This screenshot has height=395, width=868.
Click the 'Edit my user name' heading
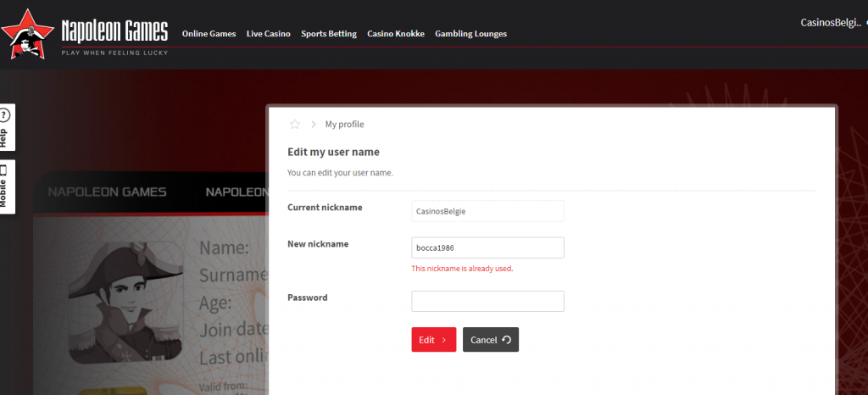point(333,152)
